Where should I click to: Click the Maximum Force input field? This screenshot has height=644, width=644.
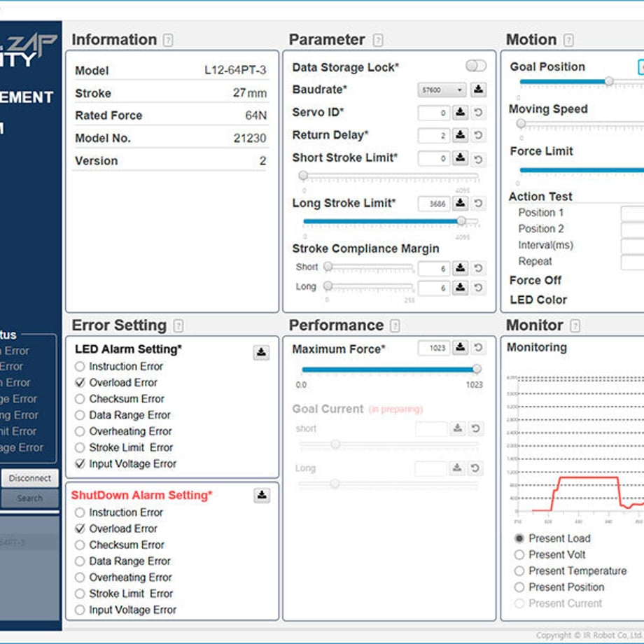click(x=434, y=349)
